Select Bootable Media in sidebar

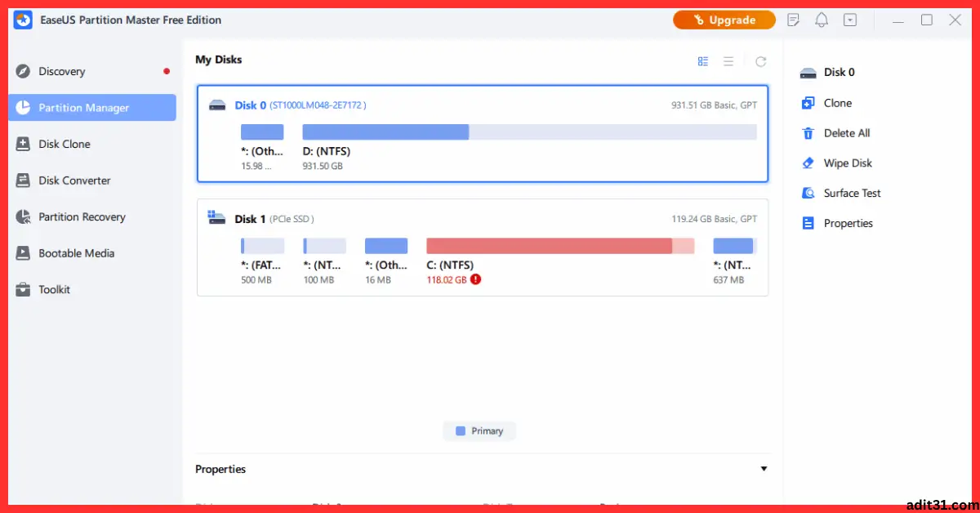click(x=91, y=253)
